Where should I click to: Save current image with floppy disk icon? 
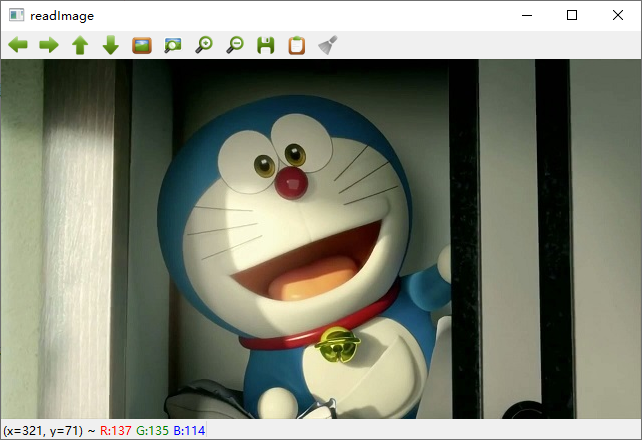click(266, 45)
